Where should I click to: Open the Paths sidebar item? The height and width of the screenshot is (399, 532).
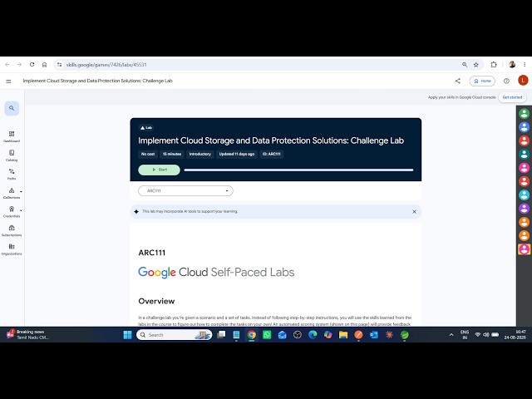12,174
